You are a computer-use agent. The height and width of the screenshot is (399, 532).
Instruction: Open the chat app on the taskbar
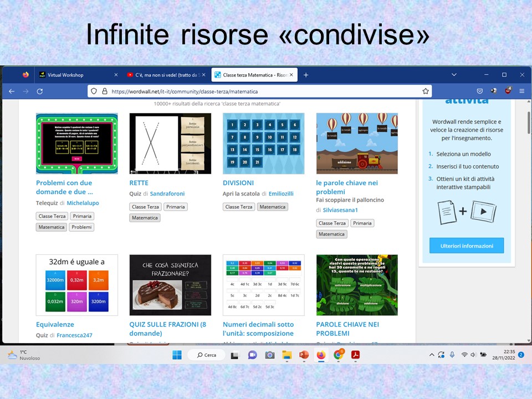(252, 355)
